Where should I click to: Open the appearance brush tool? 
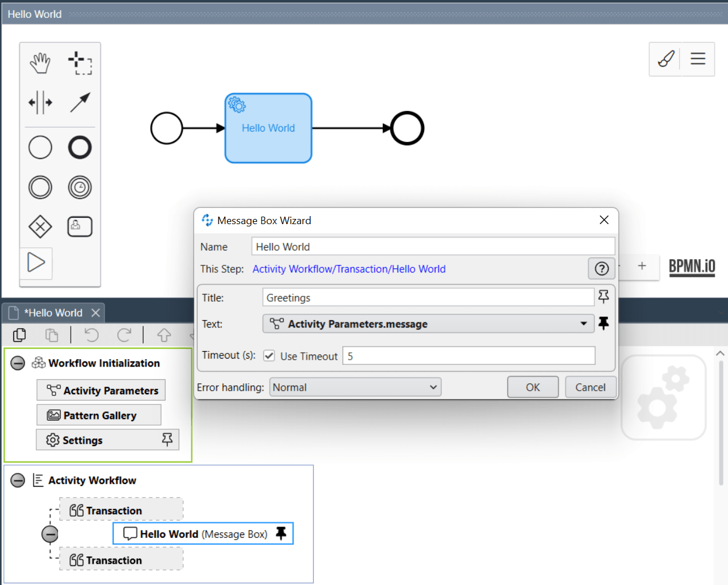pos(665,59)
